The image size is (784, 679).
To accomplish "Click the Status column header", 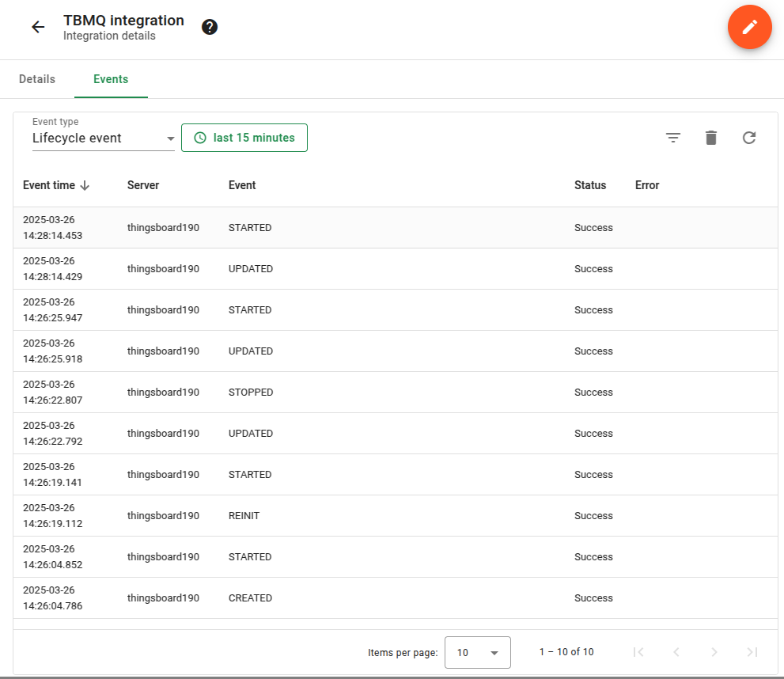I will pyautogui.click(x=590, y=185).
